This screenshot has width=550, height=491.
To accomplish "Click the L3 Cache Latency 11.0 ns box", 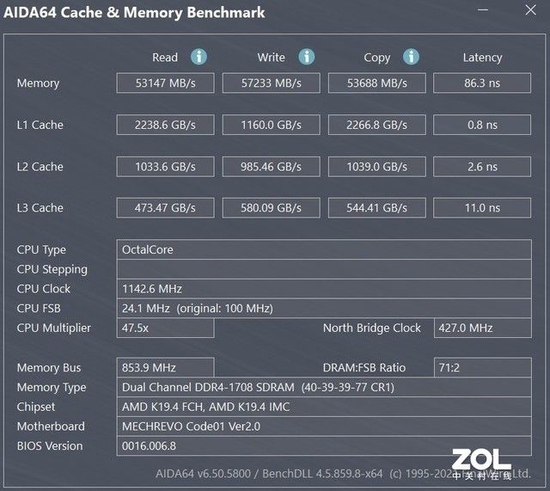I will 482,208.
